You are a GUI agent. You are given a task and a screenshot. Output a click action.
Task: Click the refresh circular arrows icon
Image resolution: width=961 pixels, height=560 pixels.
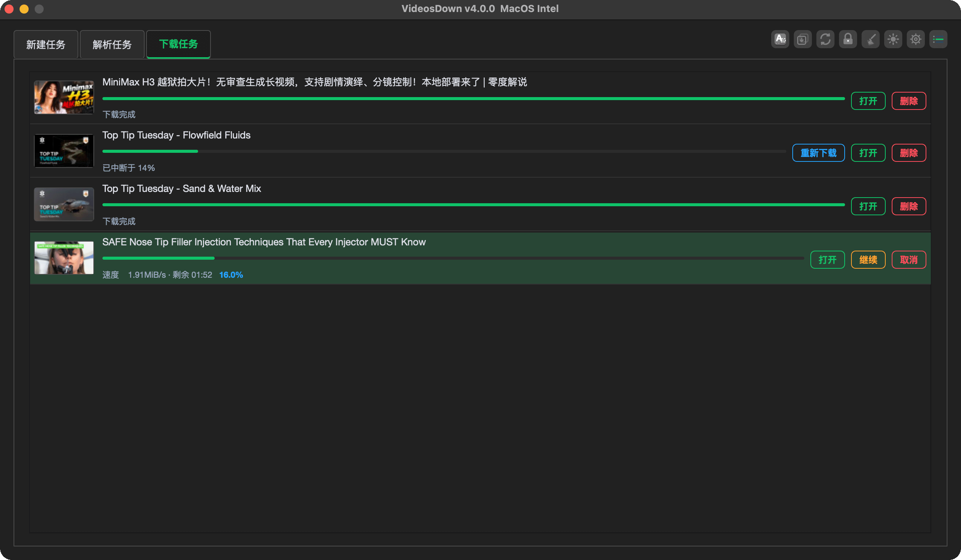point(825,39)
